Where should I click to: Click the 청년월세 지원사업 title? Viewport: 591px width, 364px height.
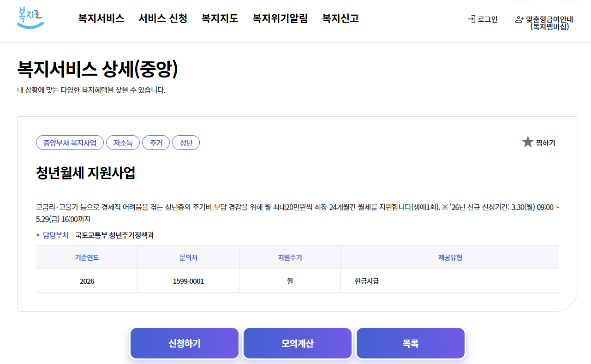tap(85, 173)
